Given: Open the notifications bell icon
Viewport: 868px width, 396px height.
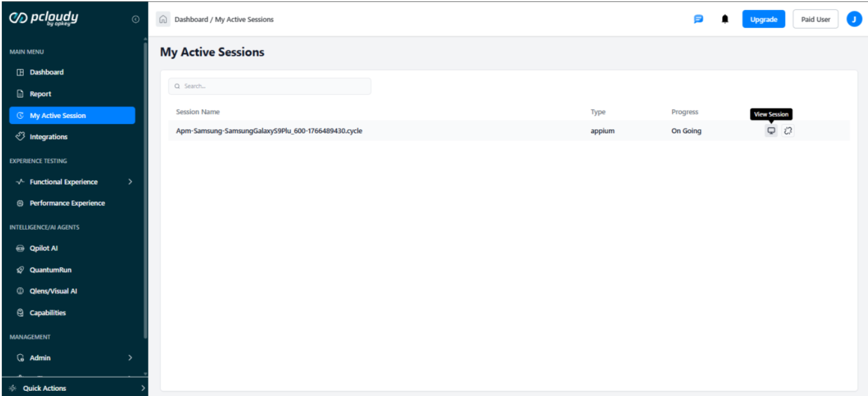Looking at the screenshot, I should pos(725,19).
